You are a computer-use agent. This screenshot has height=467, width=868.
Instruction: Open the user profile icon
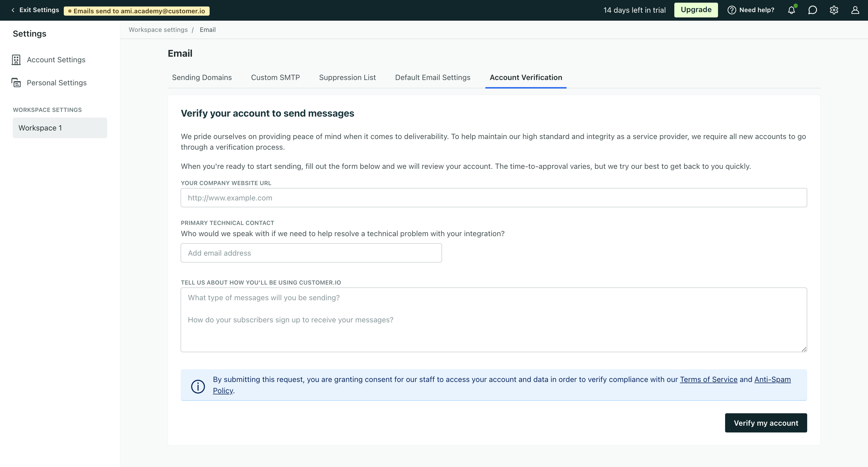tap(855, 10)
